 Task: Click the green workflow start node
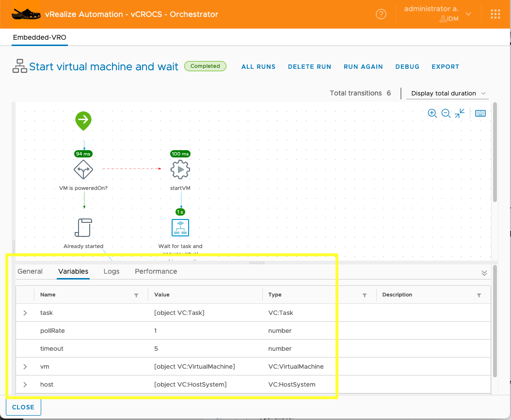click(x=83, y=120)
